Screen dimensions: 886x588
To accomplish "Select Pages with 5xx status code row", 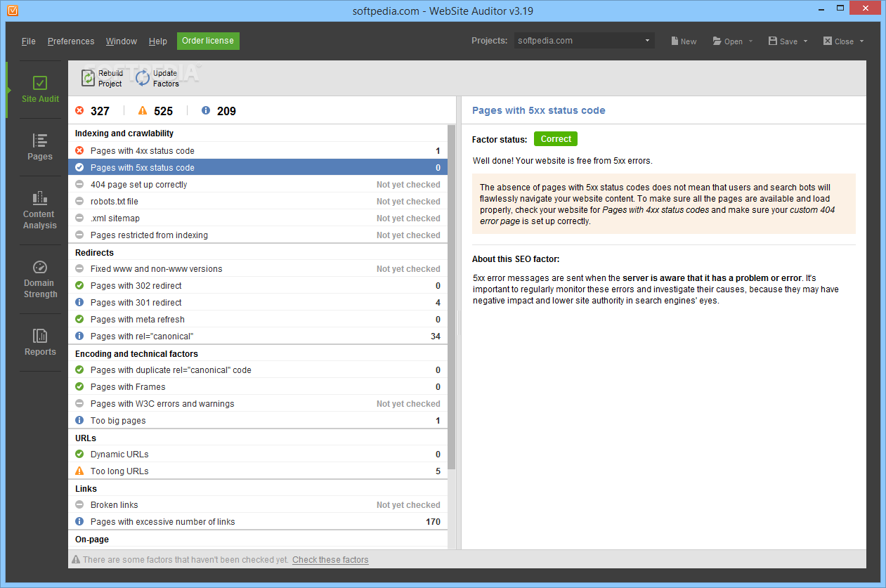I will point(258,167).
